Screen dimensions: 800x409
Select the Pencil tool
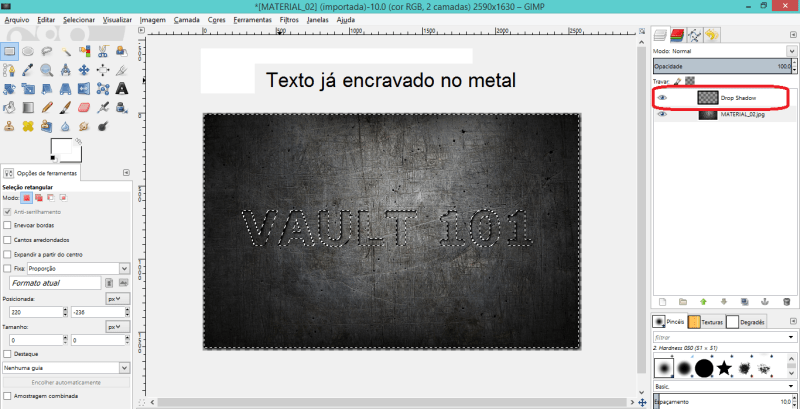tap(47, 107)
